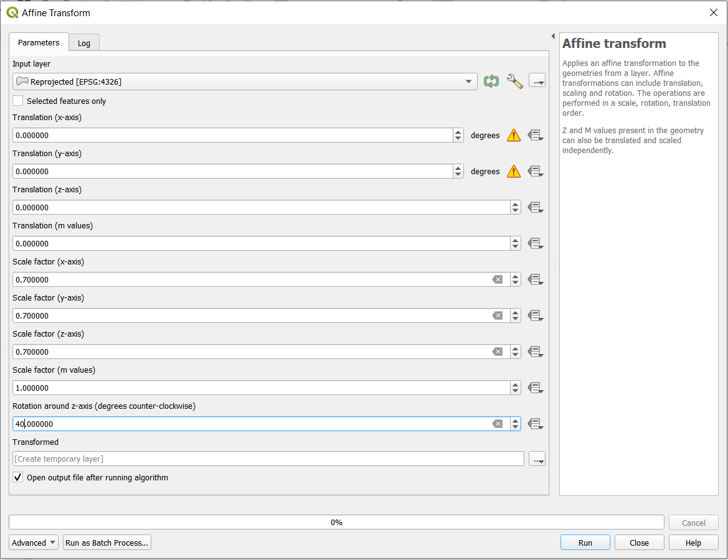Click the 0% progress bar
The height and width of the screenshot is (560, 728).
(x=336, y=523)
